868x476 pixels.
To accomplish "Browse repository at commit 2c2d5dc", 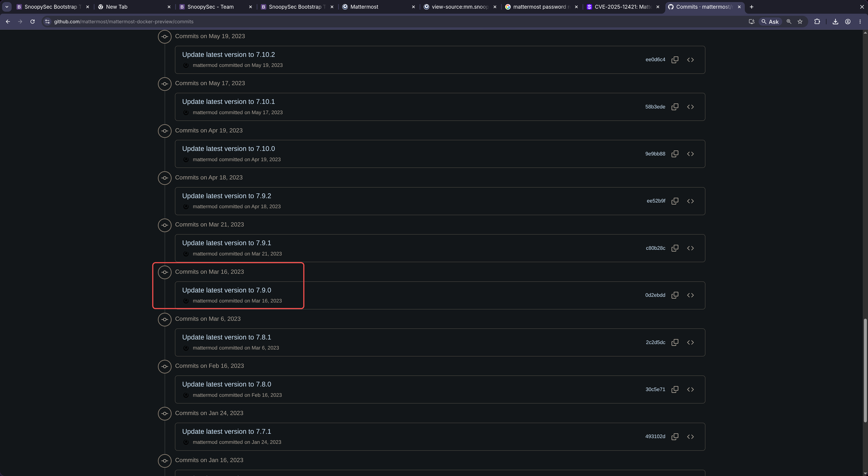I will [690, 343].
